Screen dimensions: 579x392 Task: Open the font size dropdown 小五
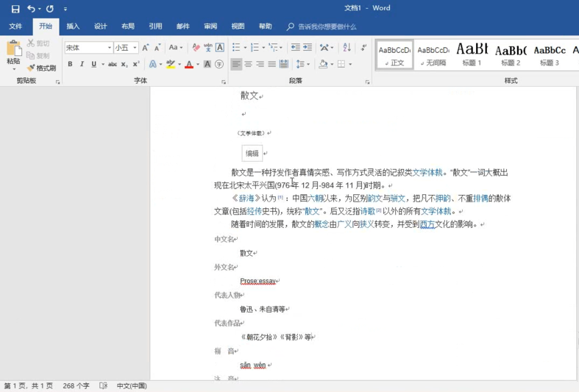pos(135,48)
